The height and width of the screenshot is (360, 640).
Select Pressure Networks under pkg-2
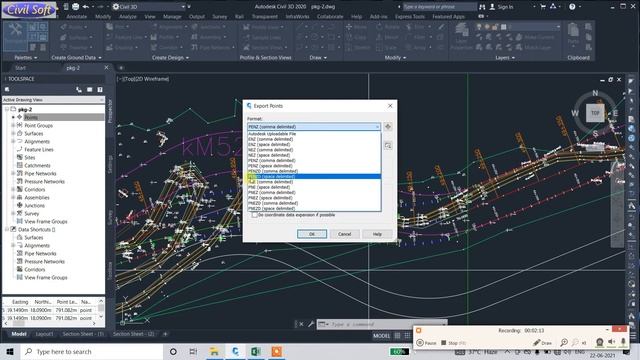pyautogui.click(x=44, y=181)
